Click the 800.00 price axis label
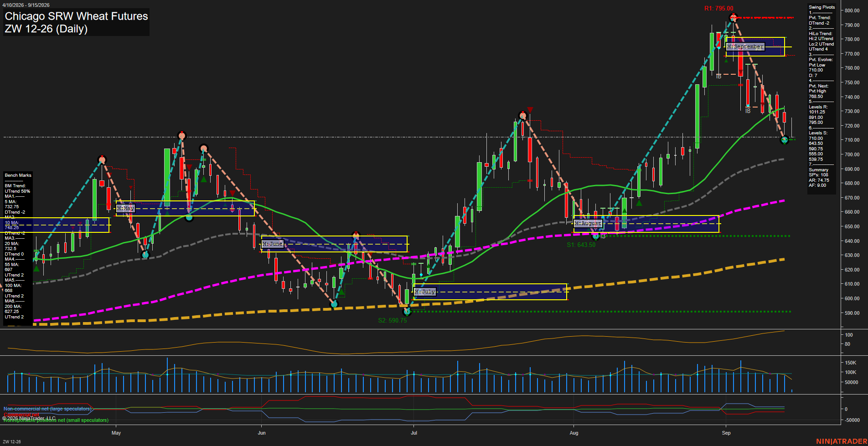This screenshot has height=446, width=868. point(852,10)
